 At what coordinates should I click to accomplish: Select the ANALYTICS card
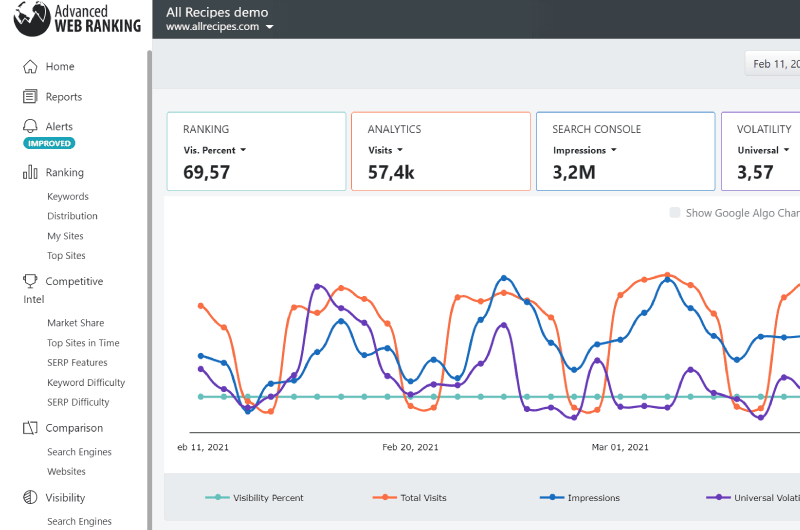pyautogui.click(x=441, y=152)
